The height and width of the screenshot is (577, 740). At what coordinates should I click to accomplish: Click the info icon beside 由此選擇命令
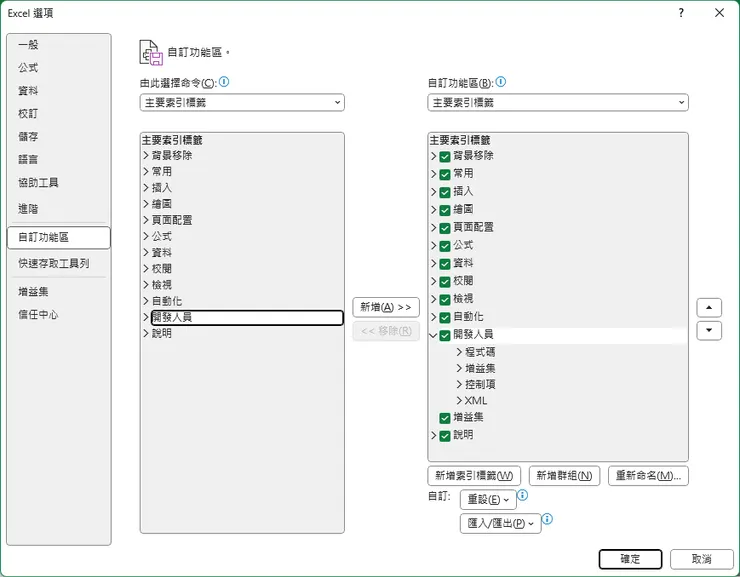click(224, 82)
